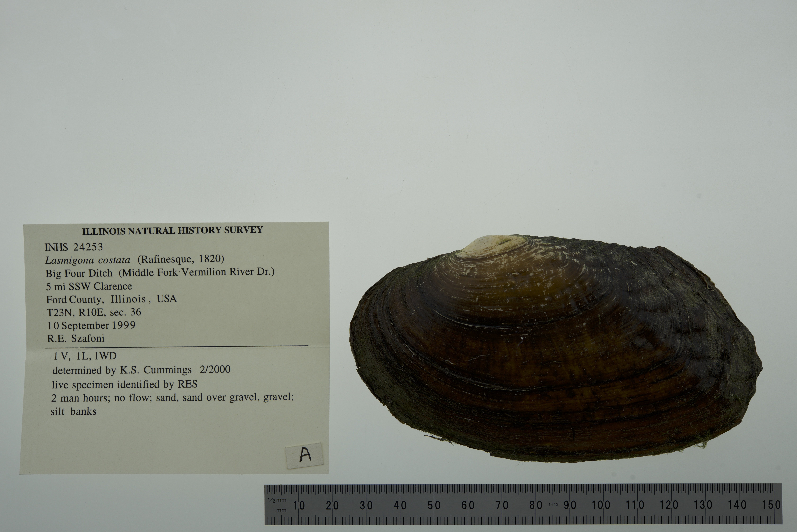Click the T23N, R10E, sec. 36 text
This screenshot has height=532, width=797.
pyautogui.click(x=94, y=312)
